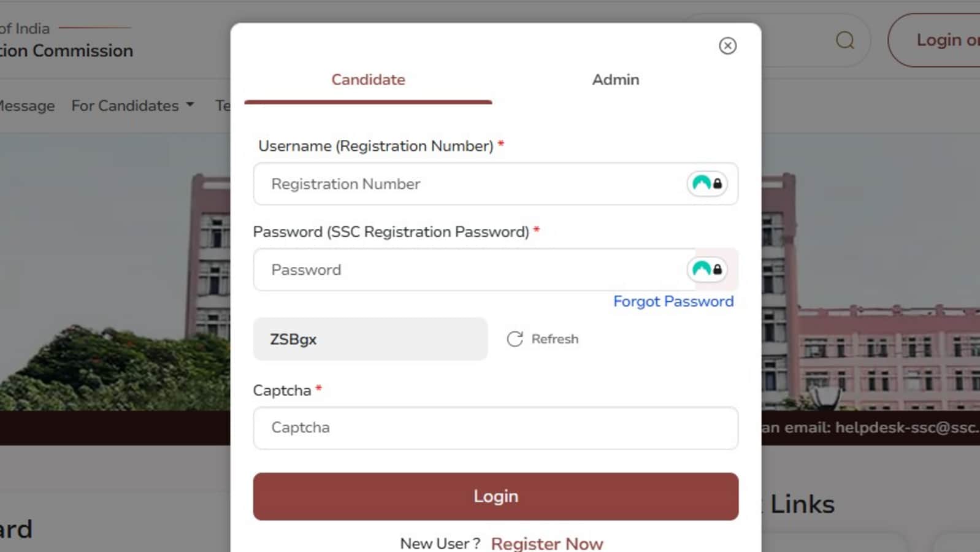The width and height of the screenshot is (980, 552).
Task: Close the login dialog with X icon
Action: point(727,46)
